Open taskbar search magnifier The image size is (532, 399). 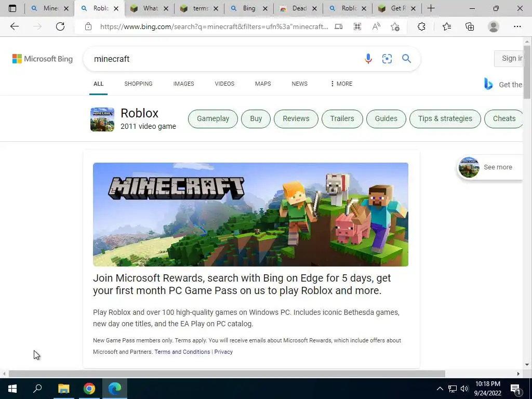(x=37, y=388)
